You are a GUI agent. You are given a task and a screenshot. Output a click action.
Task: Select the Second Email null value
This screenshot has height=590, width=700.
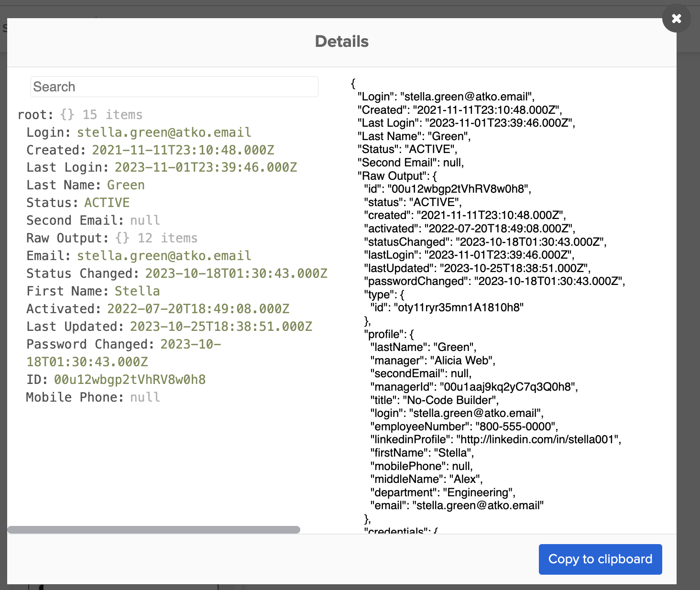pyautogui.click(x=145, y=220)
